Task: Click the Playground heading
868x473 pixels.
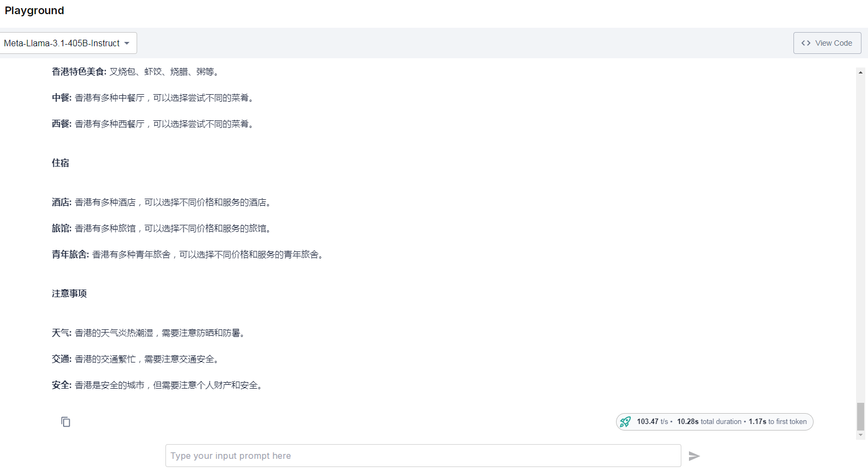Action: (x=34, y=10)
